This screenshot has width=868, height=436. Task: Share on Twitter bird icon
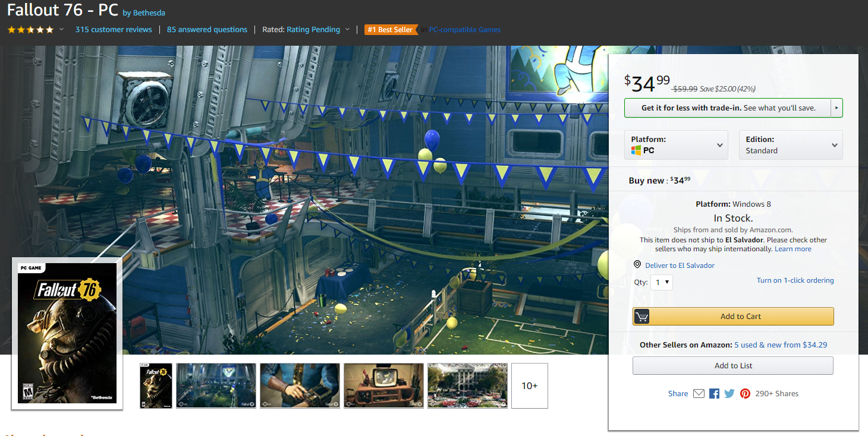[x=729, y=394]
